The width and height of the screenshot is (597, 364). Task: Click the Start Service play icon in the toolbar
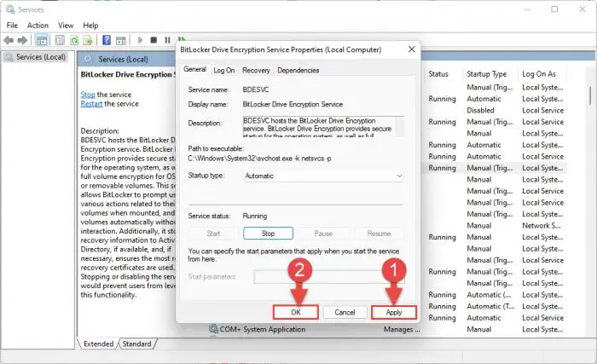140,40
